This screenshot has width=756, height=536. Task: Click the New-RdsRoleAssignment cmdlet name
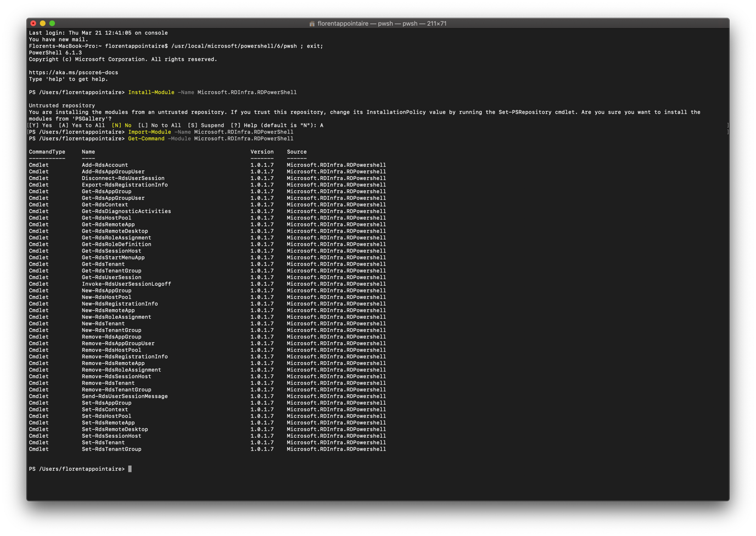click(x=116, y=317)
